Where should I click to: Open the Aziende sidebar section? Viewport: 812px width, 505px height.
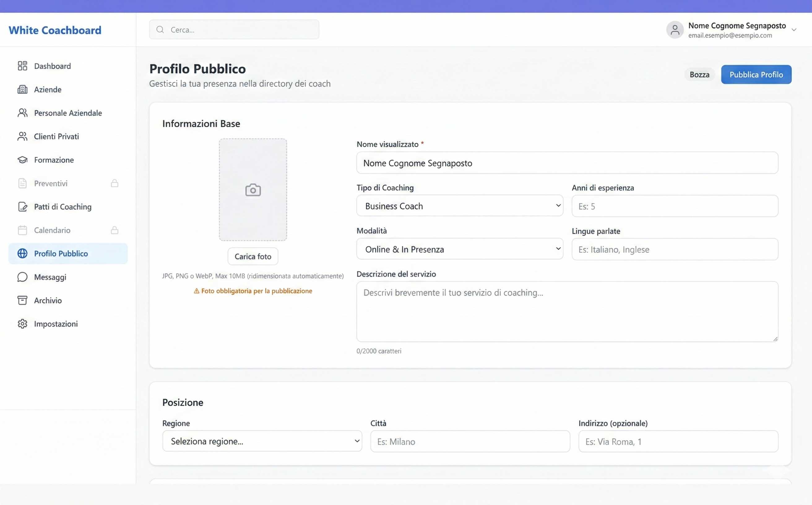pyautogui.click(x=68, y=89)
